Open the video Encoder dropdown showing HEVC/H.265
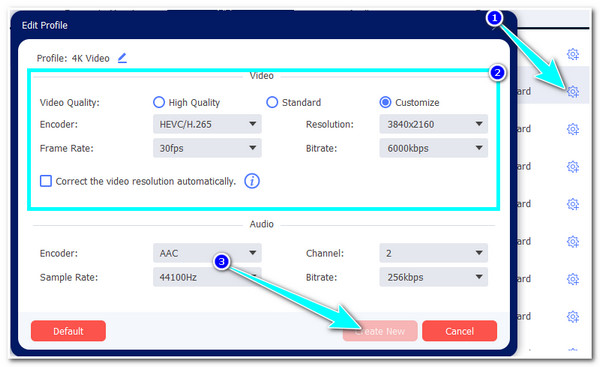 207,124
